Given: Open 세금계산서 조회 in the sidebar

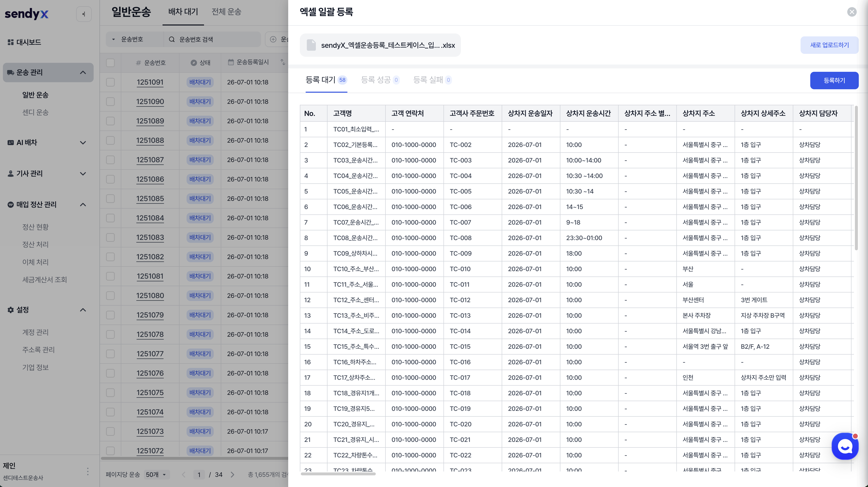Looking at the screenshot, I should (x=44, y=280).
